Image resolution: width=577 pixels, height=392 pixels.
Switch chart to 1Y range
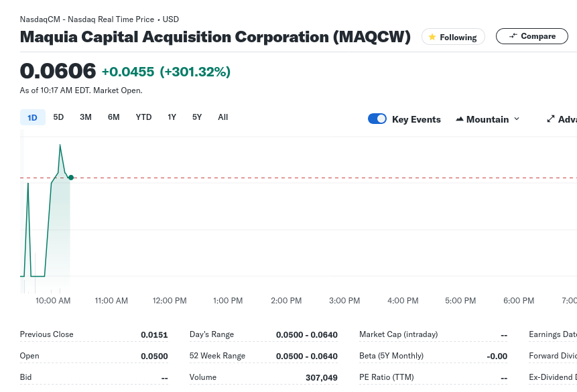coord(172,117)
